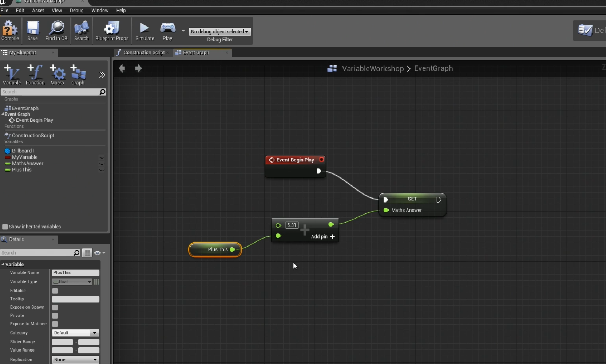Click the MyVariable color pin icon

(8, 157)
